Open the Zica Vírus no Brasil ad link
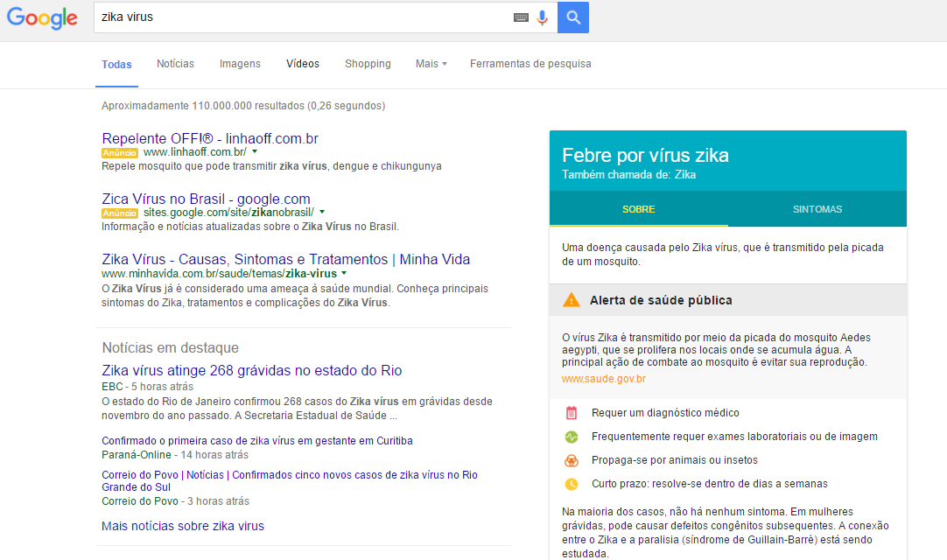The image size is (947, 560). [206, 199]
